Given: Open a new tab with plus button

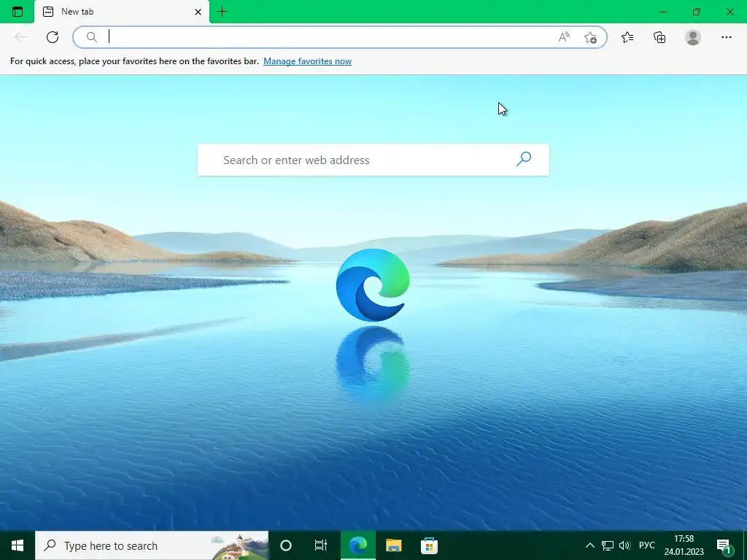Looking at the screenshot, I should [x=222, y=12].
